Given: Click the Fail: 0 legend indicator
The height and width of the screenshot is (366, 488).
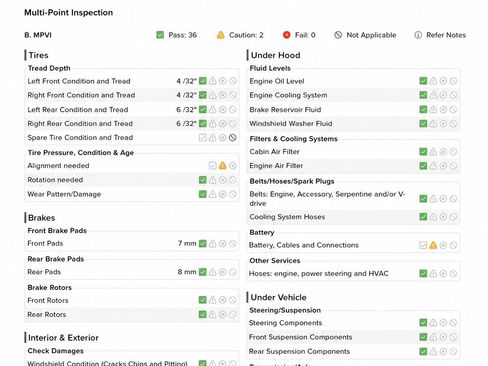Looking at the screenshot, I should 299,35.
